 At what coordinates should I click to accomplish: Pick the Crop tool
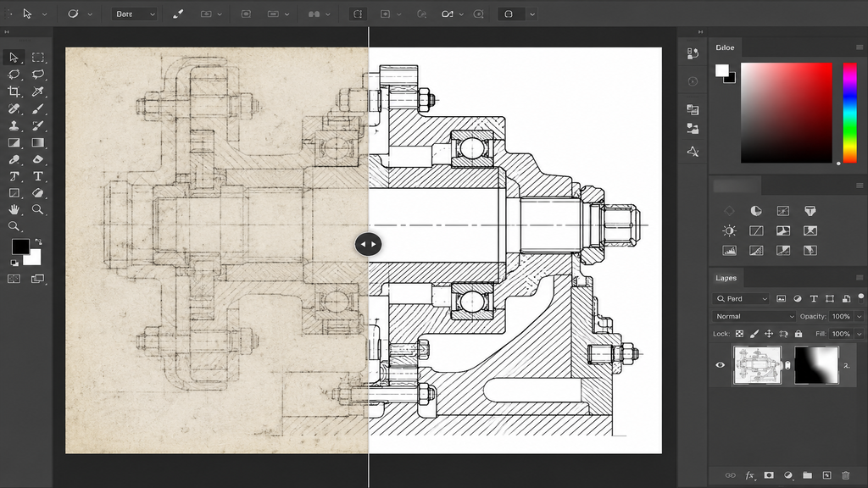(x=14, y=91)
